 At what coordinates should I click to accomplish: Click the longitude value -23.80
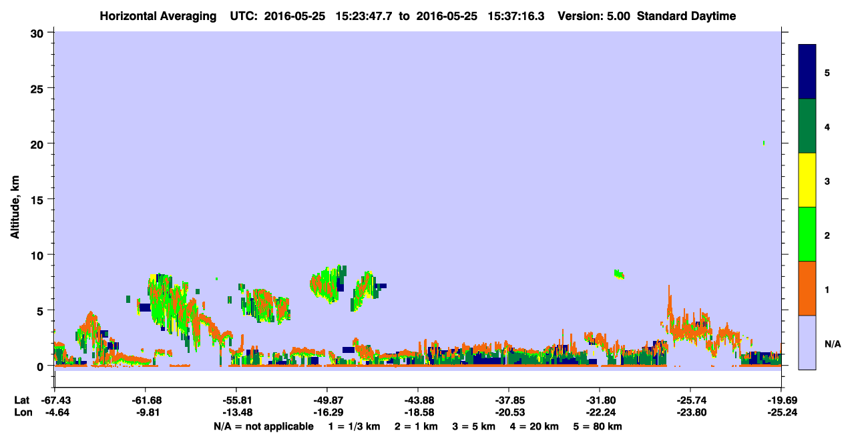click(690, 412)
